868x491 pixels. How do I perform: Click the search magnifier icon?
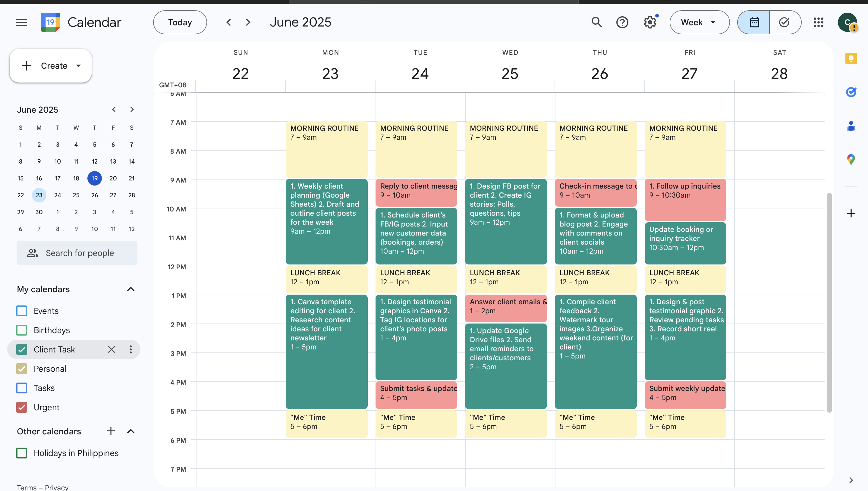pos(596,22)
